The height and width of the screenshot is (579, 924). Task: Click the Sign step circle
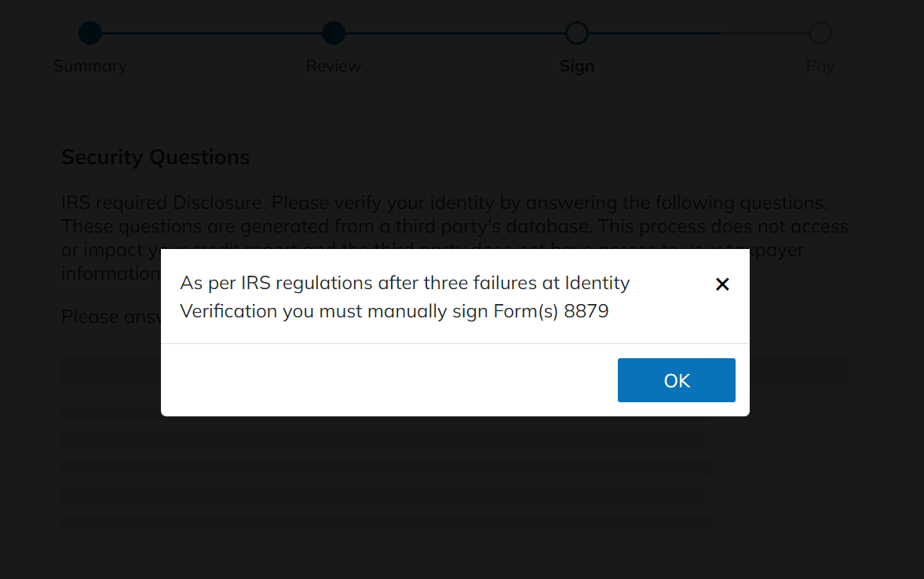tap(577, 33)
